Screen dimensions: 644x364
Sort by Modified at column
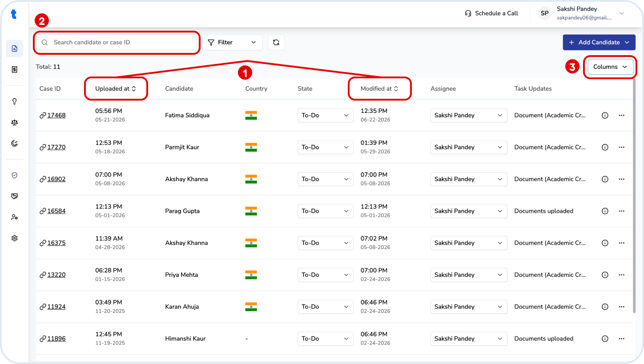379,89
